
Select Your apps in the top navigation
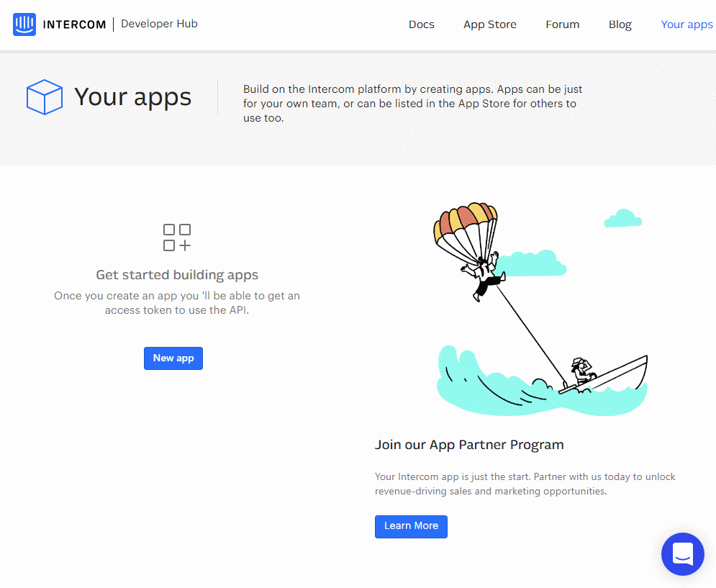pos(686,24)
